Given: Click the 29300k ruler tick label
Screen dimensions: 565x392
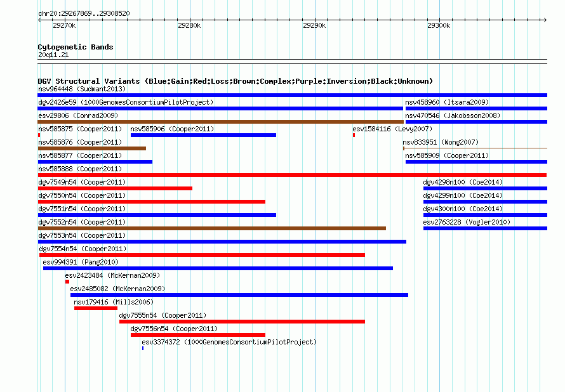Looking at the screenshot, I should [x=439, y=25].
